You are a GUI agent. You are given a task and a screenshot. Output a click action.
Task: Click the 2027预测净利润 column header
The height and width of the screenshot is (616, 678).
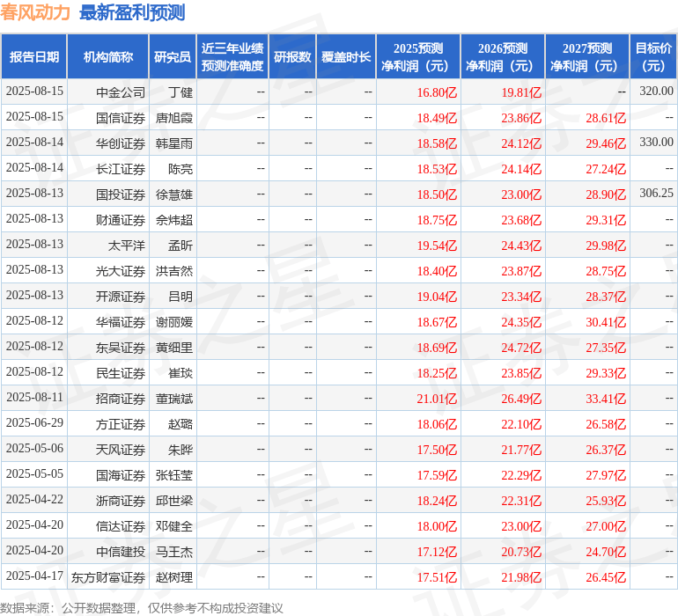coord(586,57)
